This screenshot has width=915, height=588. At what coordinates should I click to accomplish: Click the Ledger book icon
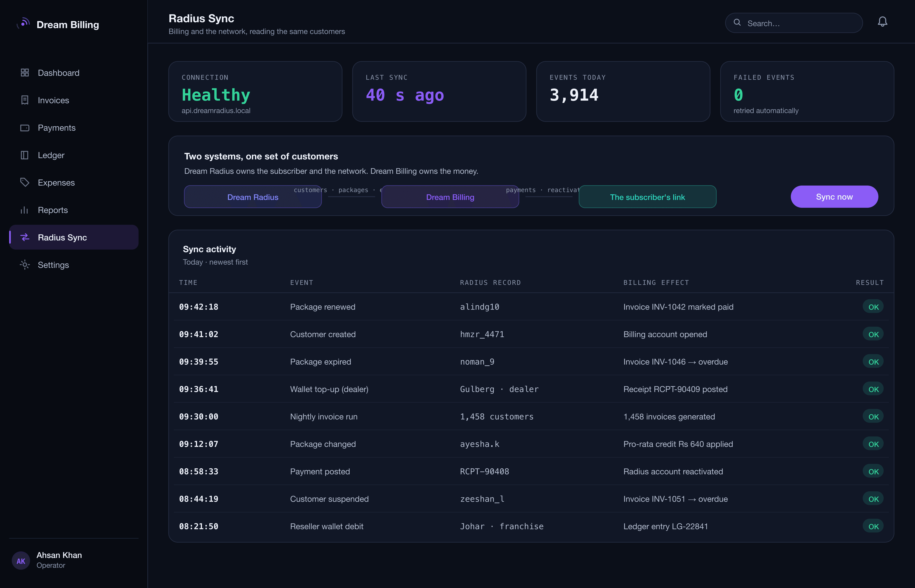pyautogui.click(x=25, y=155)
